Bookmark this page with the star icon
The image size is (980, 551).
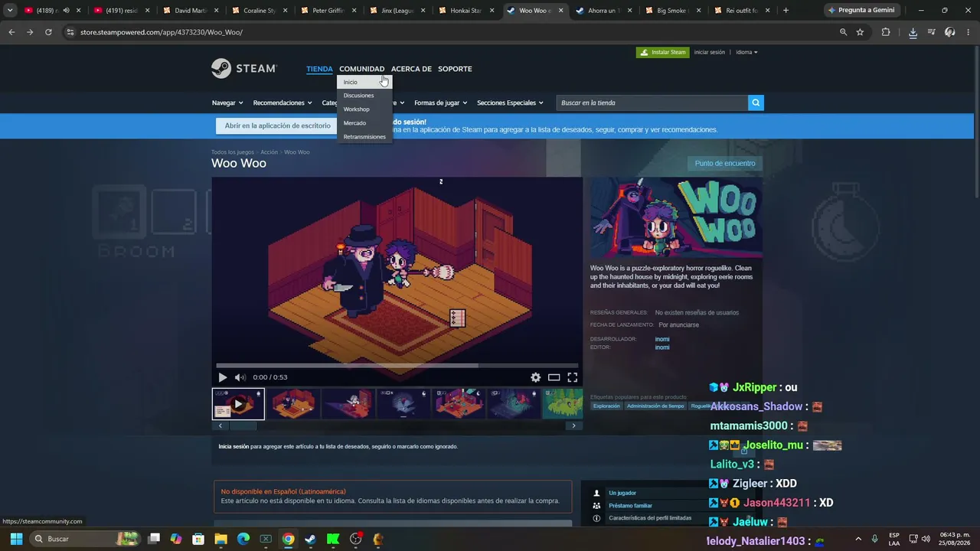(860, 32)
